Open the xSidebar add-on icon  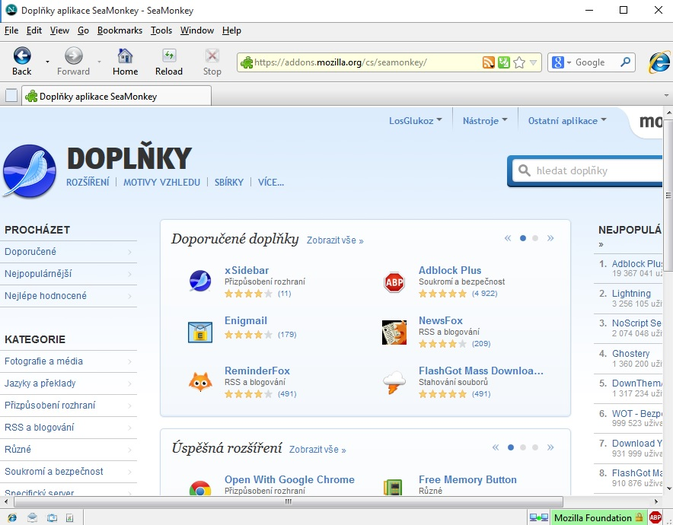[200, 281]
